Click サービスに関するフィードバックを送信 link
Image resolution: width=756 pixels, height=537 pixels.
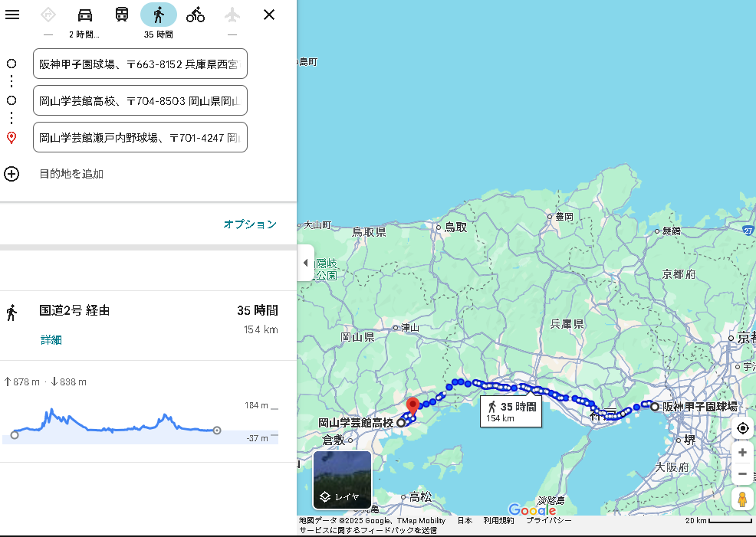[x=368, y=530]
